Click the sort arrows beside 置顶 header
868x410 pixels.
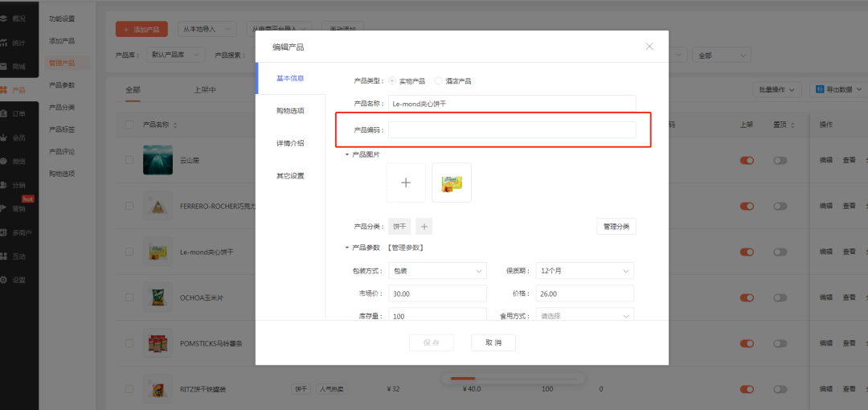click(x=792, y=125)
